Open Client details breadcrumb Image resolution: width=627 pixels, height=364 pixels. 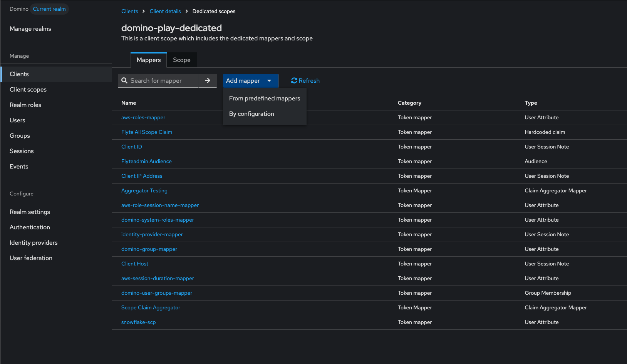(165, 11)
